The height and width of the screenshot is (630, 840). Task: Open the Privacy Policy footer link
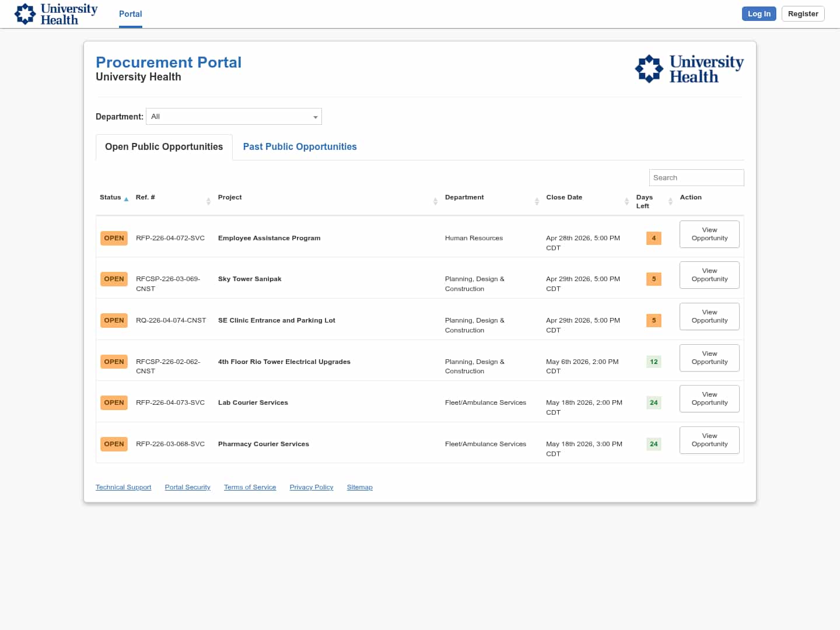(x=311, y=488)
